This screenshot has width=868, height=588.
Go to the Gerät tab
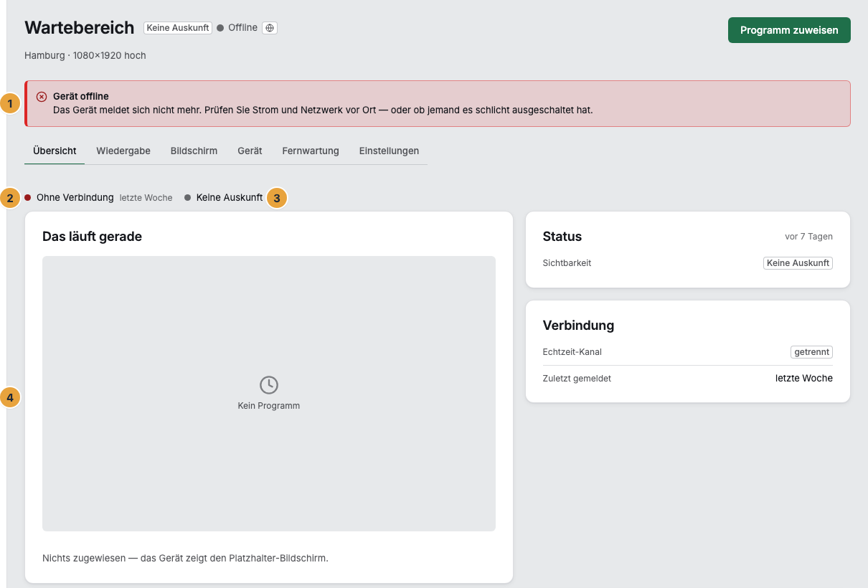pyautogui.click(x=250, y=151)
